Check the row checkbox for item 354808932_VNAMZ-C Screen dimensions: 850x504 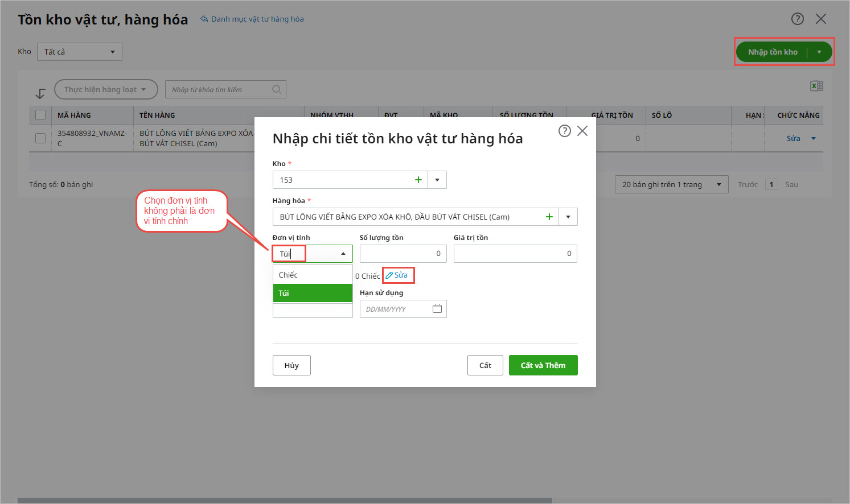(x=40, y=138)
